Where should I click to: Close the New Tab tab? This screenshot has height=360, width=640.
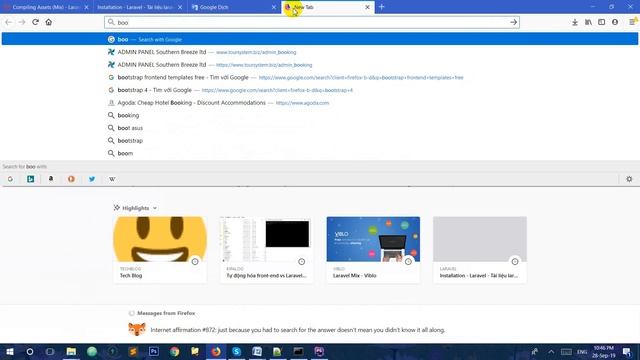pyautogui.click(x=367, y=7)
